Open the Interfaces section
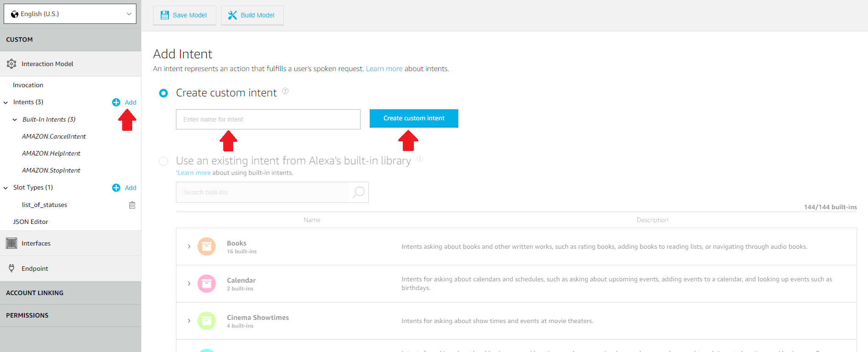868x352 pixels. pyautogui.click(x=36, y=243)
